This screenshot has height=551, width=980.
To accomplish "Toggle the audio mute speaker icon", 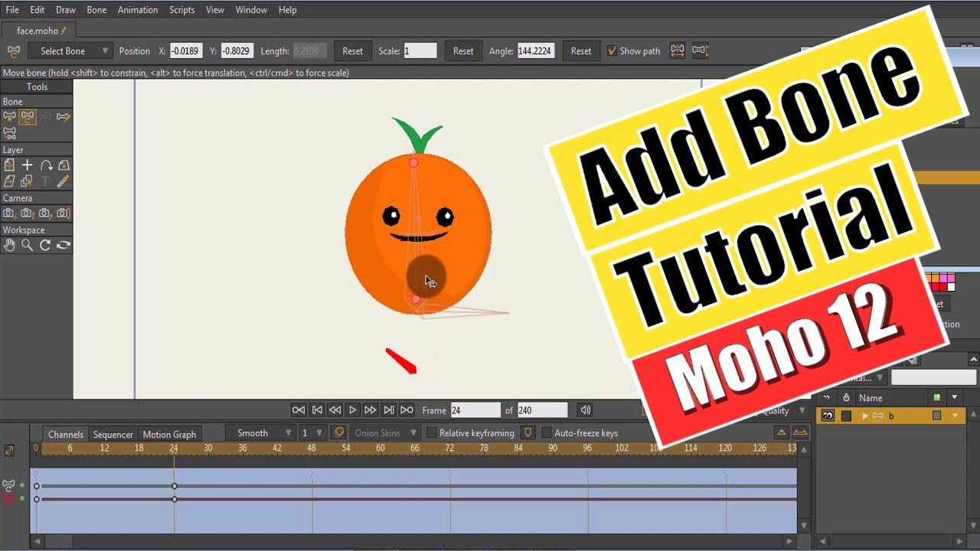I will coord(585,410).
